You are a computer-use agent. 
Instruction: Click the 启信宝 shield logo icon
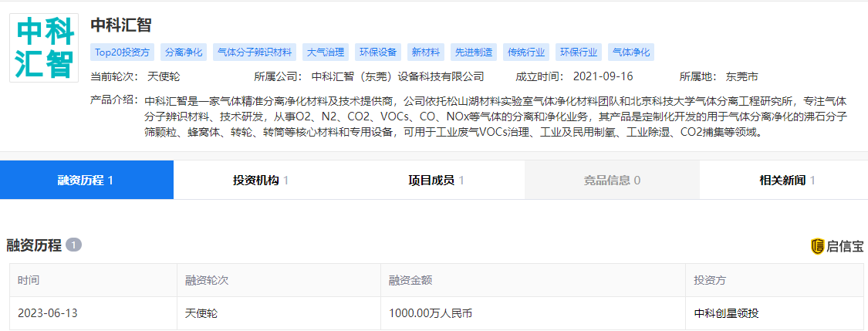818,246
